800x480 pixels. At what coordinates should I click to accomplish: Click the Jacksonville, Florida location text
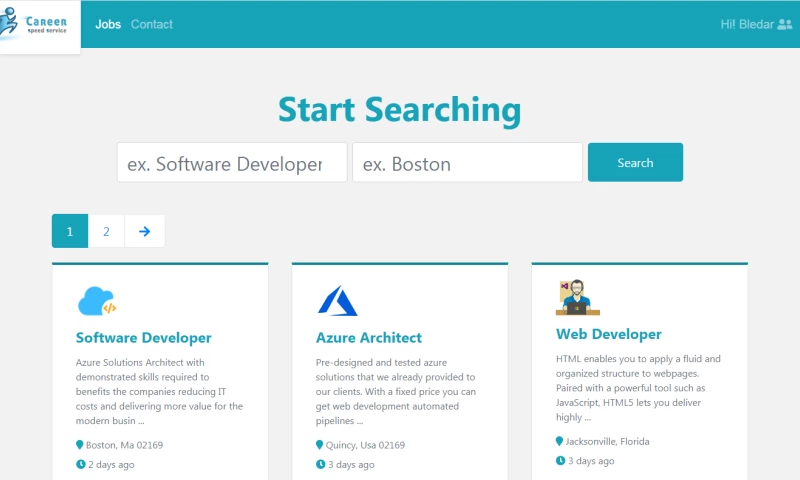click(607, 441)
